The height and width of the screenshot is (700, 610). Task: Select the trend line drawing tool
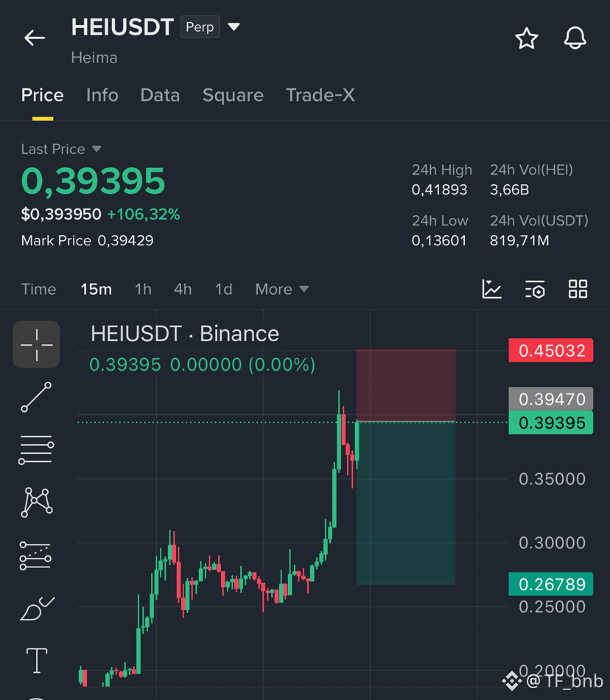36,397
